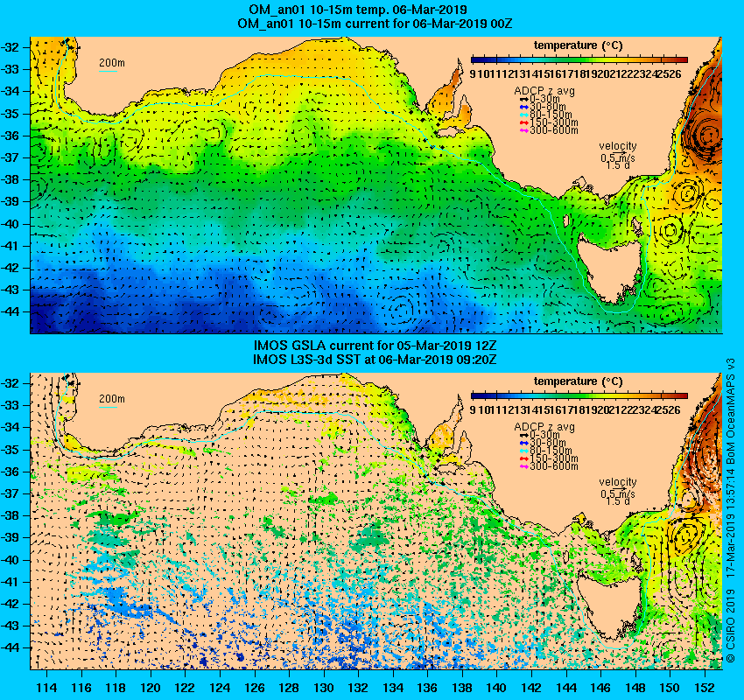Click longitude label 132

pos(358,688)
